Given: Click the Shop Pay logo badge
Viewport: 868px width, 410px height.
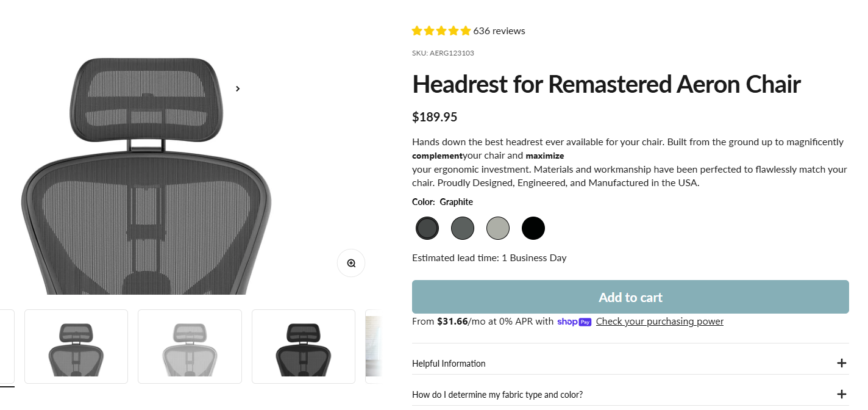Looking at the screenshot, I should click(x=574, y=322).
